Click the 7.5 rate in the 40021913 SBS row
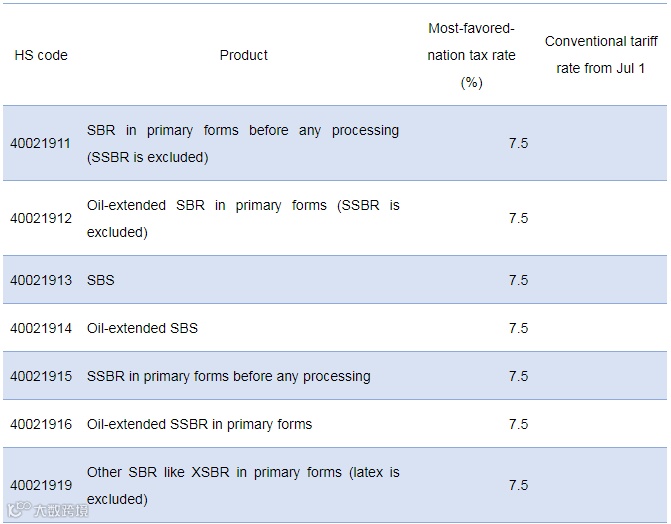 (518, 280)
